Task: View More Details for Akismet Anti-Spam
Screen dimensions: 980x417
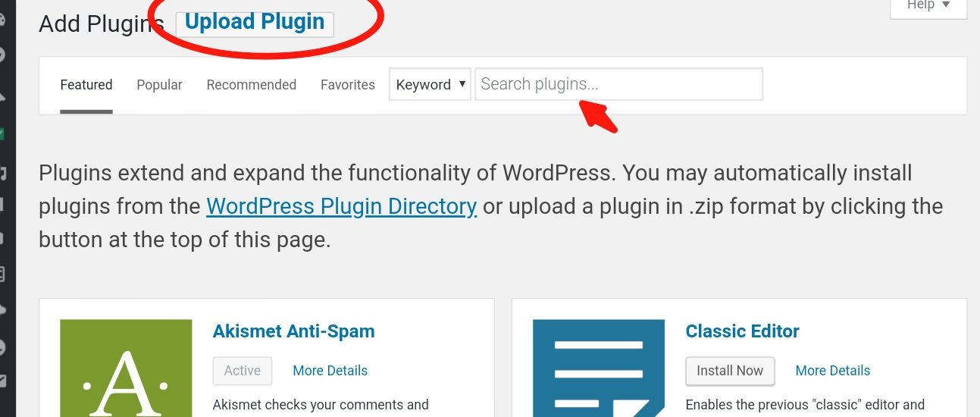Action: tap(330, 371)
